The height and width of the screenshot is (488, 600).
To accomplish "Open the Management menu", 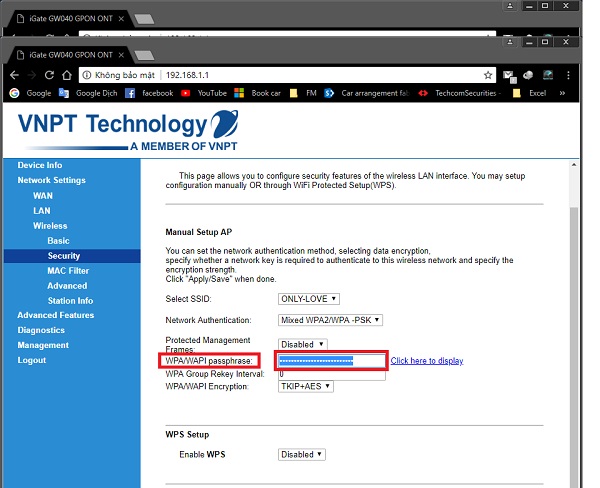I will 43,345.
